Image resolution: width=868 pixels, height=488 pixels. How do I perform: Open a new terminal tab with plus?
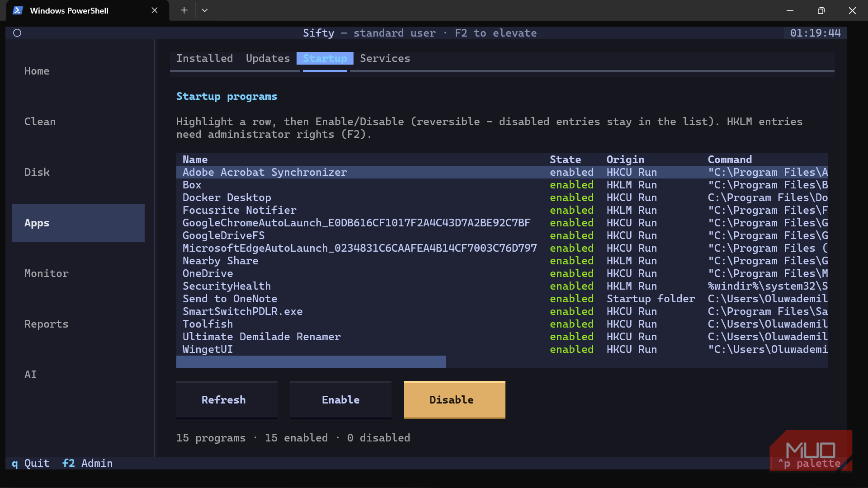point(184,10)
